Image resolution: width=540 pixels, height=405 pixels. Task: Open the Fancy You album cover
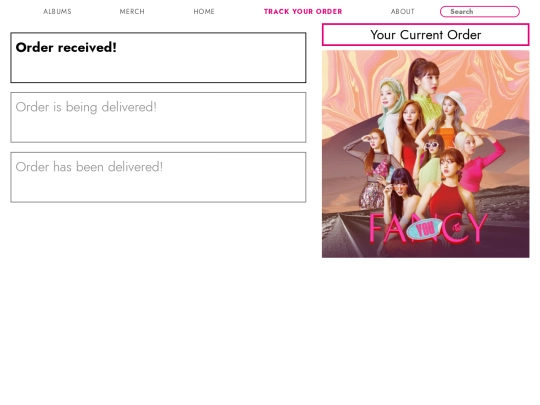coord(426,154)
